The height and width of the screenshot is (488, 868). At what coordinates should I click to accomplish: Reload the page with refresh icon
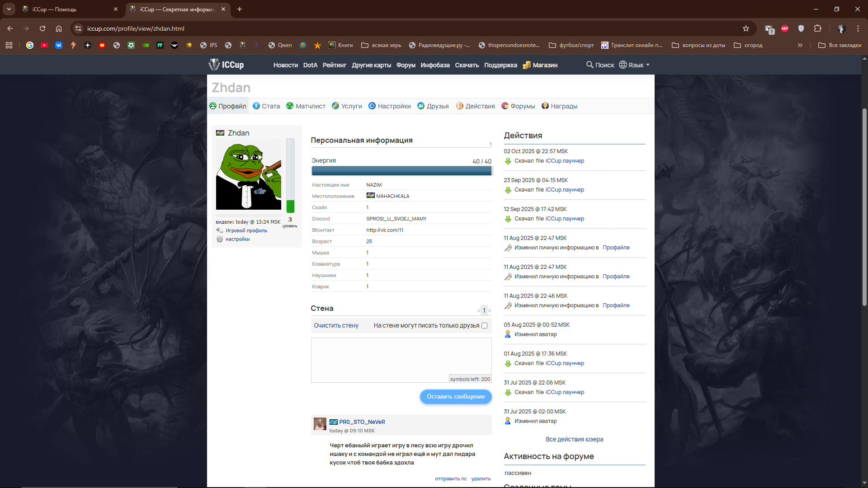pos(42,28)
